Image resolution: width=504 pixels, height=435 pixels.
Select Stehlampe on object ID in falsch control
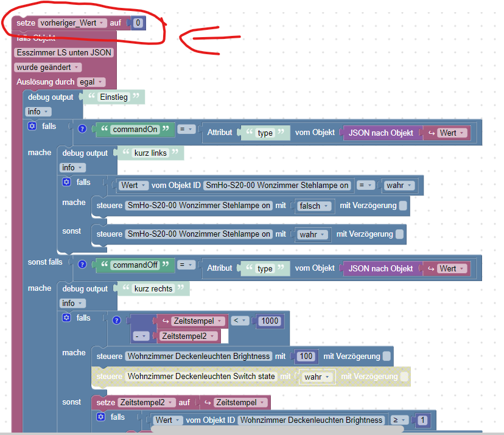pyautogui.click(x=199, y=205)
